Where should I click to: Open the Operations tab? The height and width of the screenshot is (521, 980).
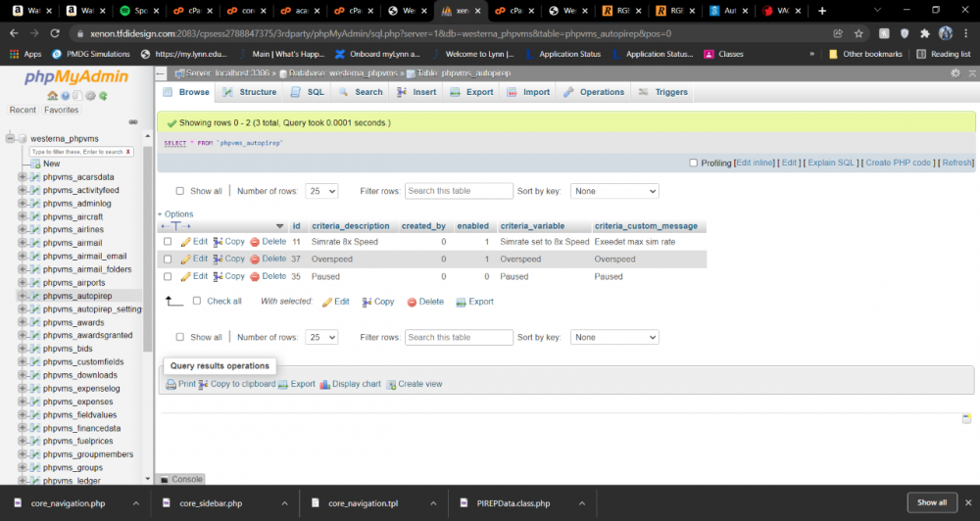pos(594,92)
